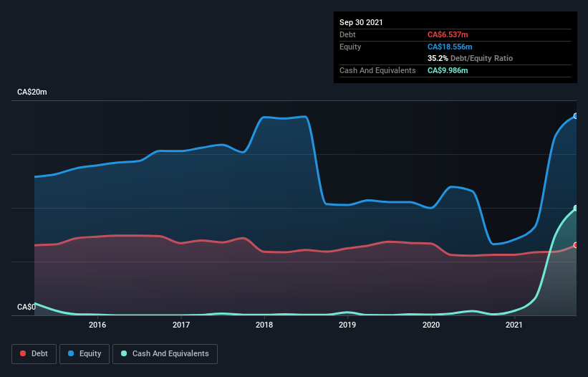Click the teal Cash endpoint marker
The height and width of the screenshot is (377, 588).
pos(576,208)
